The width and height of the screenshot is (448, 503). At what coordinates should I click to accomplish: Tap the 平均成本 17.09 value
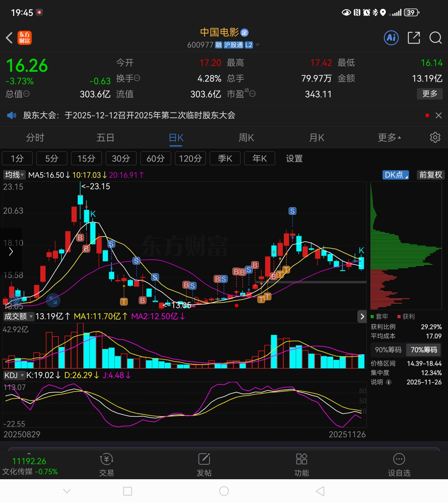[433, 336]
